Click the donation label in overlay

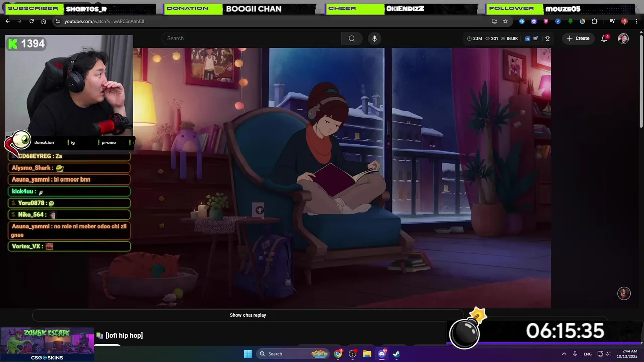click(44, 142)
